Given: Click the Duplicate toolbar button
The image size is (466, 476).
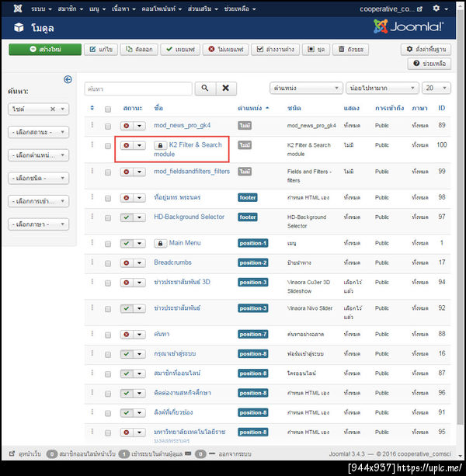Looking at the screenshot, I should coord(139,49).
